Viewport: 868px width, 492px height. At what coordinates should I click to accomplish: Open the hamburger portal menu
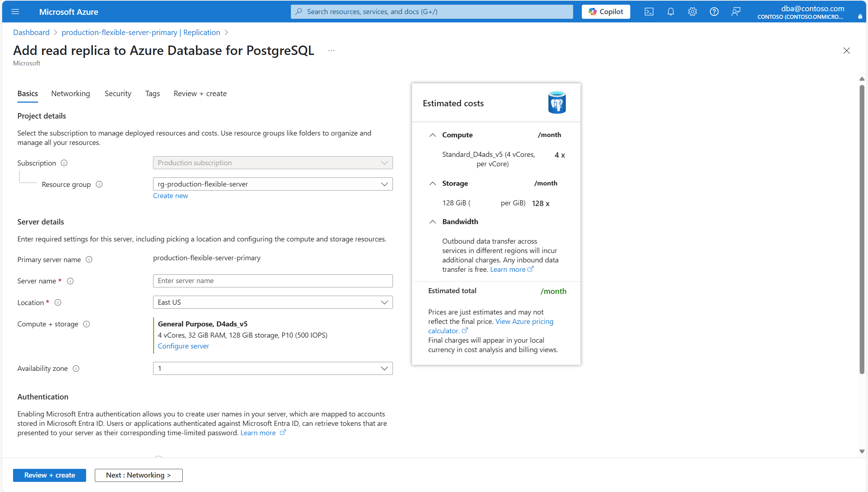15,12
